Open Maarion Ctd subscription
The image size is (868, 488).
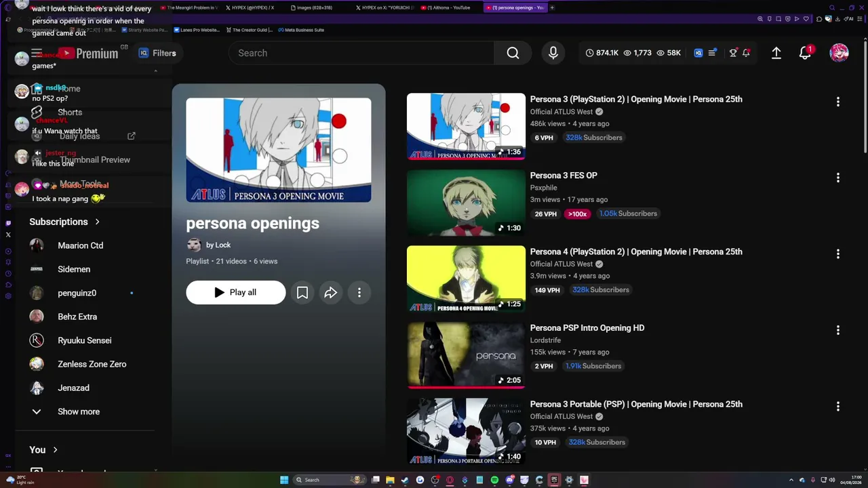pyautogui.click(x=80, y=245)
